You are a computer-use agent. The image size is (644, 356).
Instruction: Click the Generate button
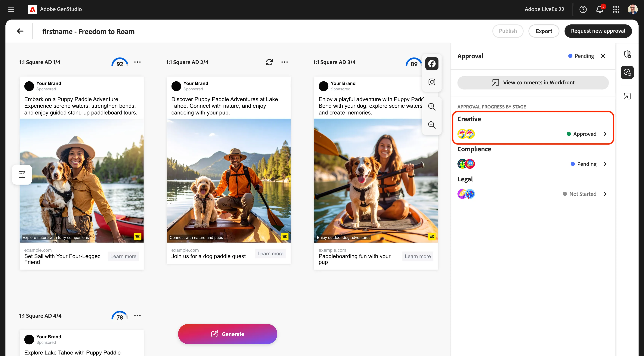coord(228,334)
